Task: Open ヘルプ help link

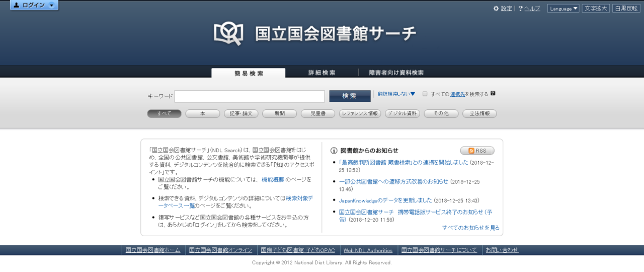Action: 532,9
